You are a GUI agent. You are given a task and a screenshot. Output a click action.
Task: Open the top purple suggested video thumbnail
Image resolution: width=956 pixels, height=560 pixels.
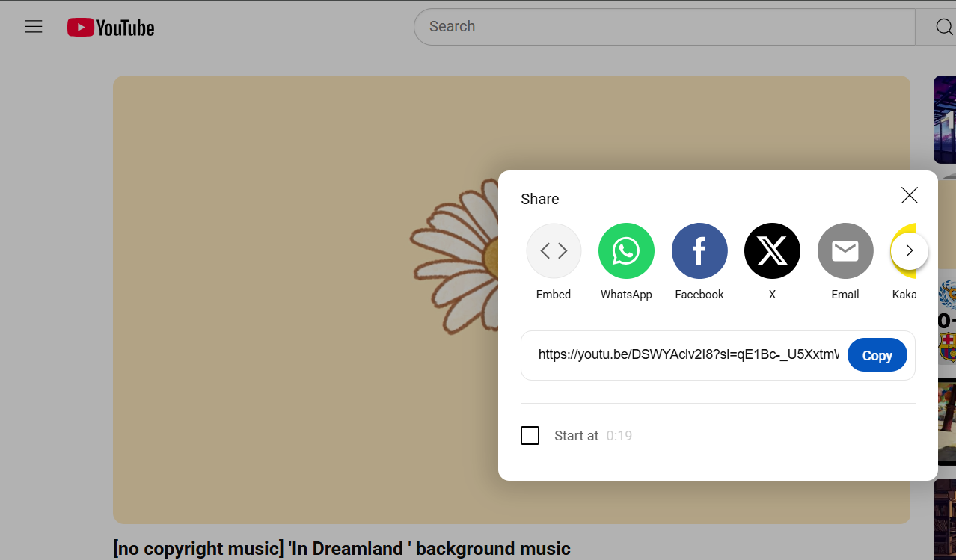pyautogui.click(x=945, y=120)
